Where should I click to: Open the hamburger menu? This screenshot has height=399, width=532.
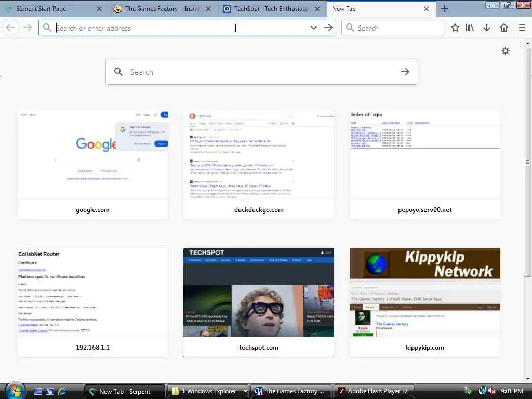pos(522,28)
